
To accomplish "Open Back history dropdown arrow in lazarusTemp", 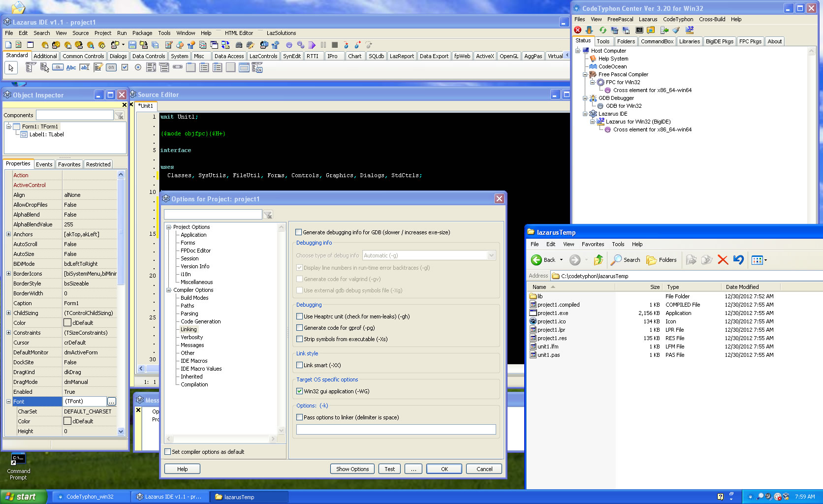I will tap(561, 260).
